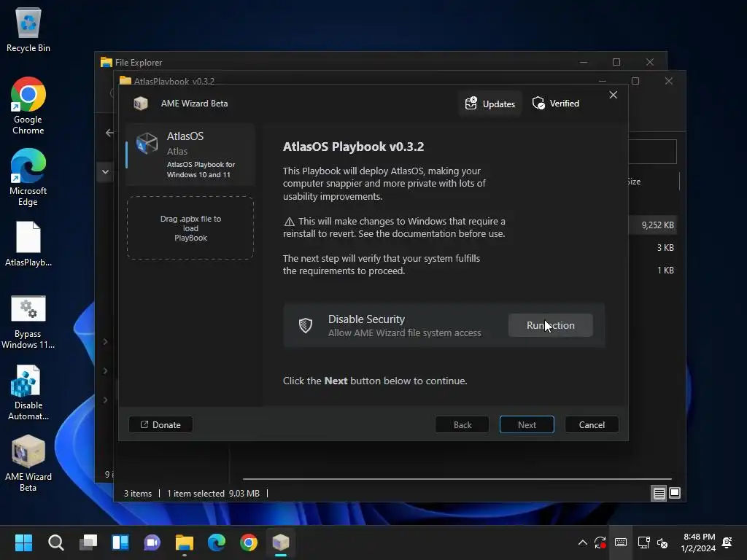Open the Updates section of AME Wizard
Viewport: 747px width, 560px height.
489,104
